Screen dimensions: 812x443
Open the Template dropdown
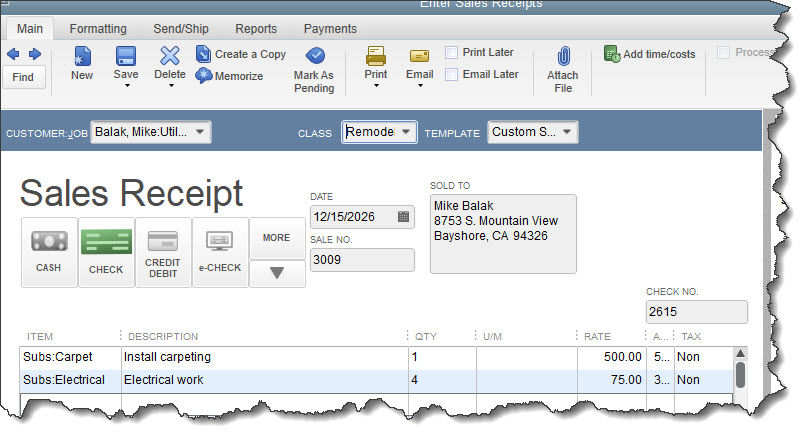click(568, 132)
